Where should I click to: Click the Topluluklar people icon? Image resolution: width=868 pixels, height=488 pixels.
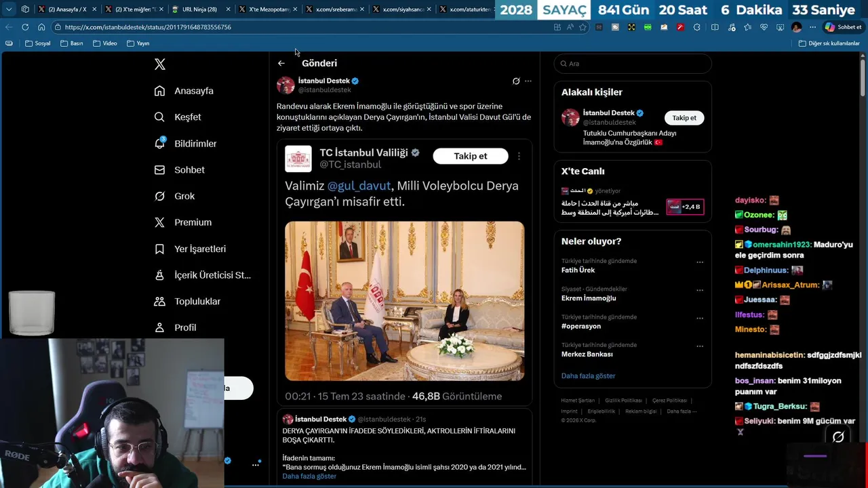(x=159, y=301)
